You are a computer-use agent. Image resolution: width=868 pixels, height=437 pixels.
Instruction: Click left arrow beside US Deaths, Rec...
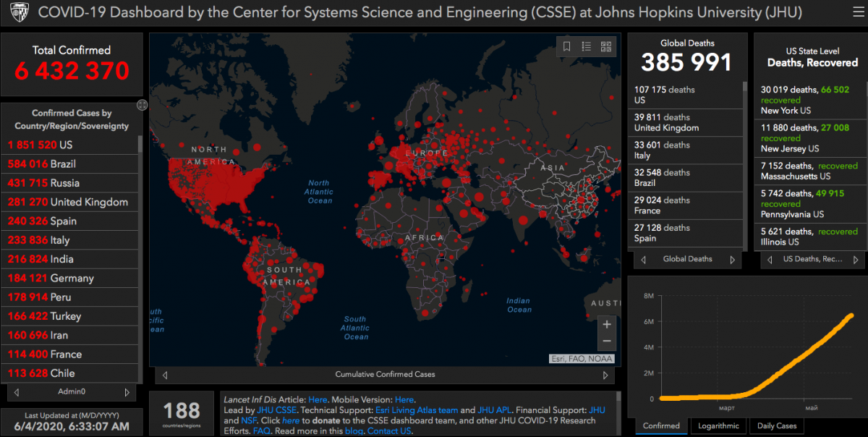(770, 259)
